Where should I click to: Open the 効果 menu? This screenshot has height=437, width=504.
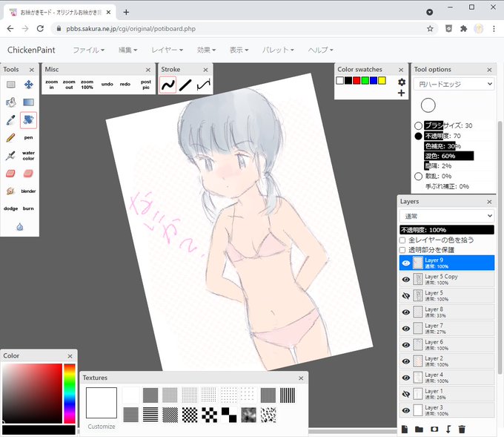(x=206, y=50)
